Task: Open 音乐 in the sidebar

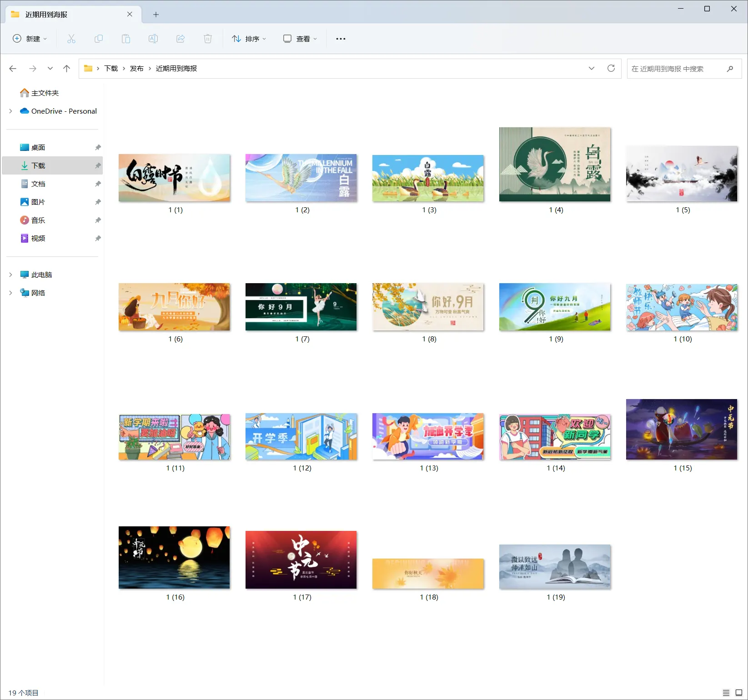Action: [x=38, y=220]
